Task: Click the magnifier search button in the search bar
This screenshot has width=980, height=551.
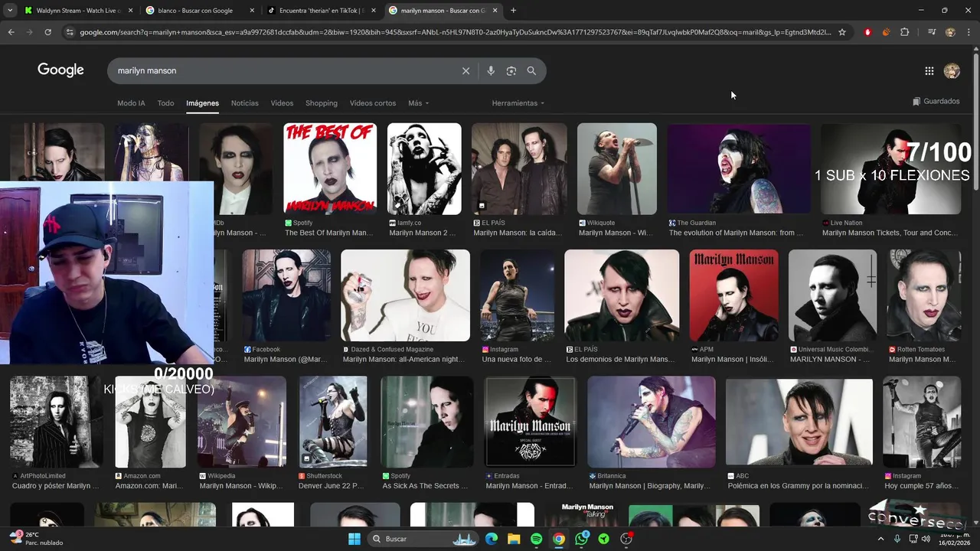Action: tap(531, 70)
